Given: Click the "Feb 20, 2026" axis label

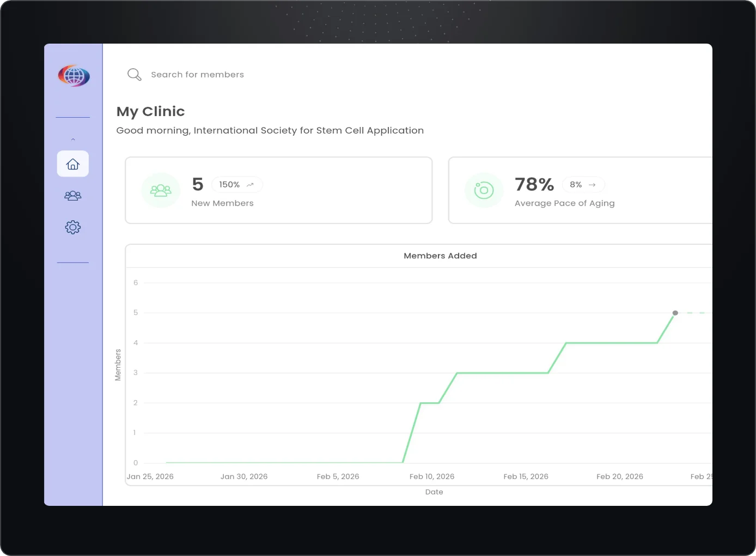Looking at the screenshot, I should 620,476.
